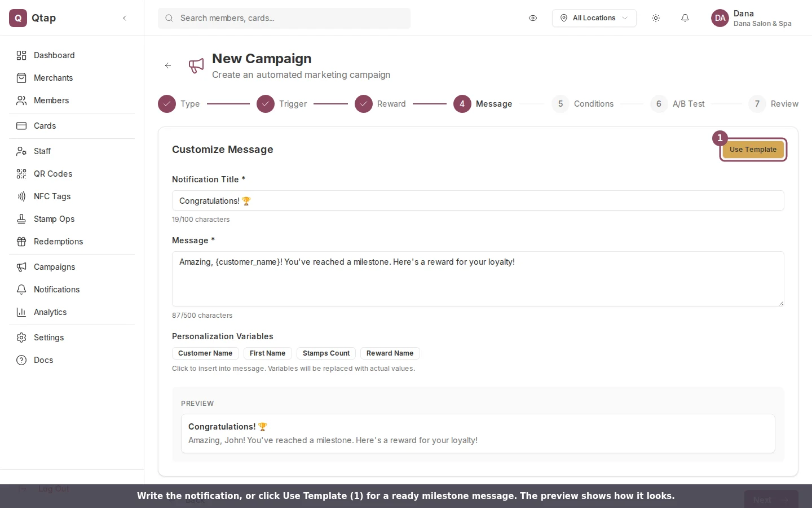
Task: Collapse the sidebar with the chevron
Action: pyautogui.click(x=125, y=18)
